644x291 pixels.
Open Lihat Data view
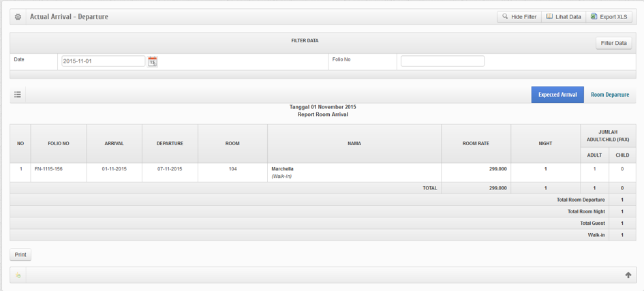coord(564,17)
